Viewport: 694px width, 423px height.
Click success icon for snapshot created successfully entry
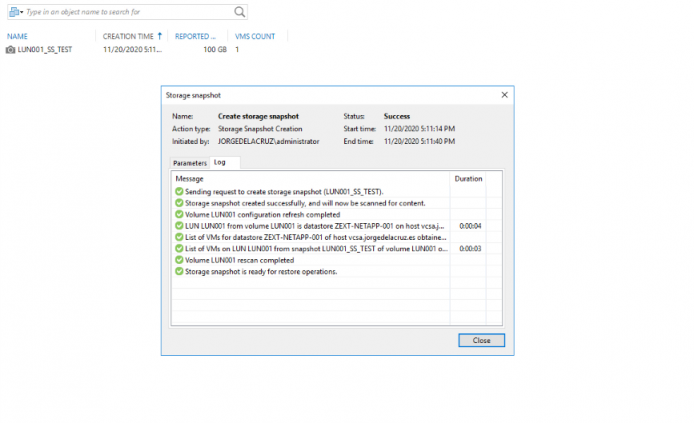click(x=179, y=203)
